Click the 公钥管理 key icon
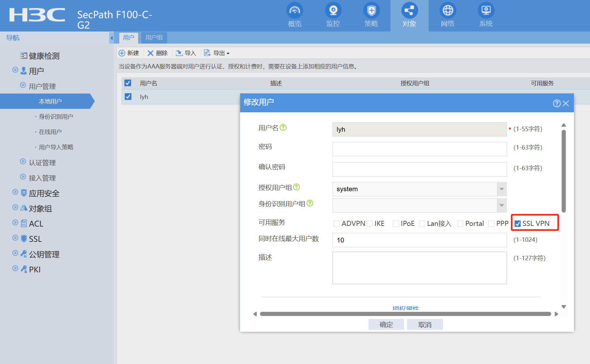 [24, 254]
